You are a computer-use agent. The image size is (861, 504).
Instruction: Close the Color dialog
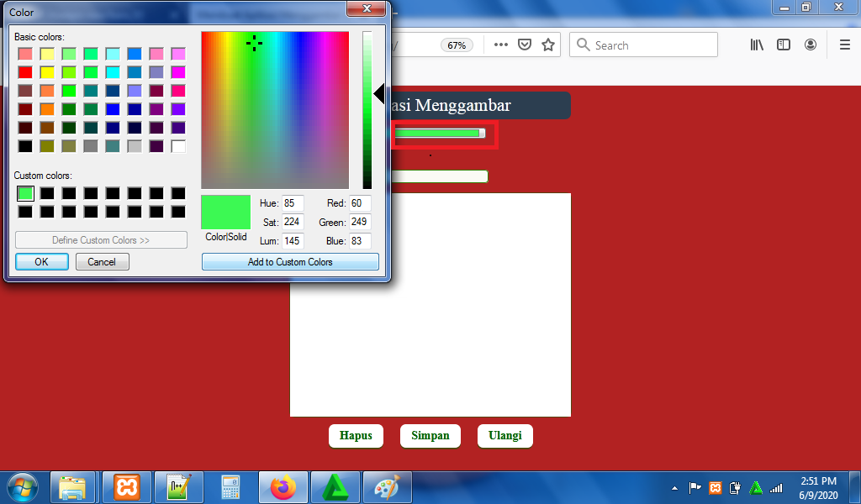click(367, 8)
